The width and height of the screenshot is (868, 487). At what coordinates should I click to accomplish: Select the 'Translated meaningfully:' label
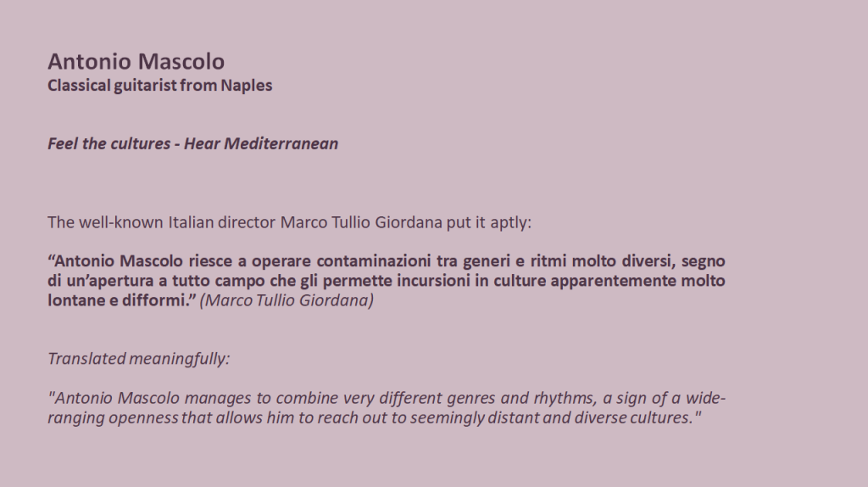coord(138,358)
